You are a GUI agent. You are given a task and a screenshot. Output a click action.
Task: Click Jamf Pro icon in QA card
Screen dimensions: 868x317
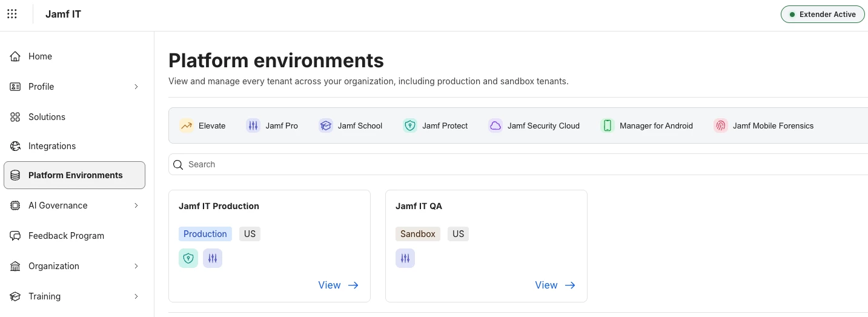(405, 258)
